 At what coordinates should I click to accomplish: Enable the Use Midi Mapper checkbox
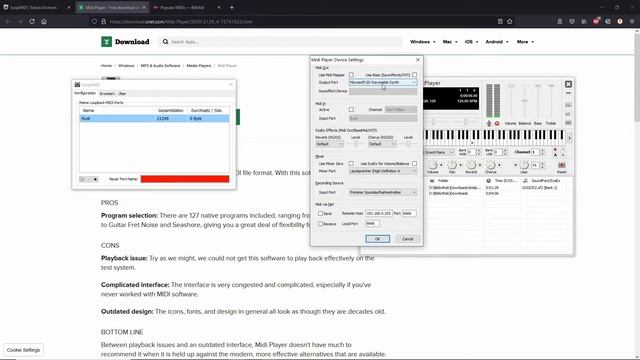(351, 75)
